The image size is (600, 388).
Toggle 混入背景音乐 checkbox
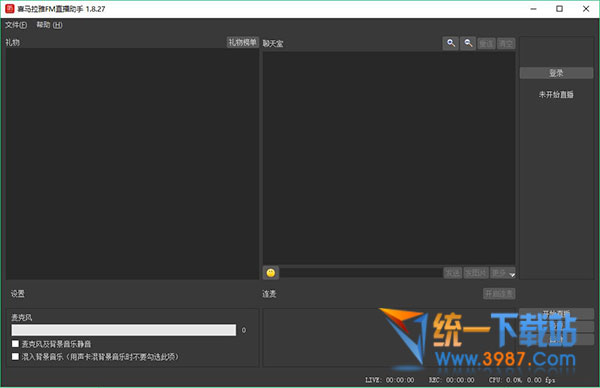point(15,357)
